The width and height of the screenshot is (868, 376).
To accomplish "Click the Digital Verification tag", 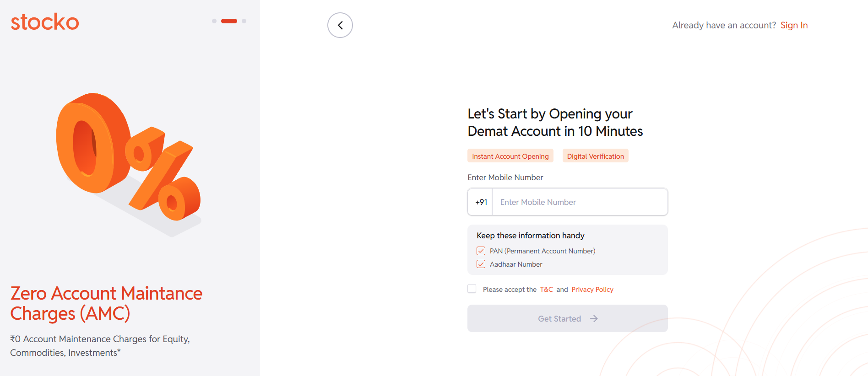I will click(x=595, y=156).
